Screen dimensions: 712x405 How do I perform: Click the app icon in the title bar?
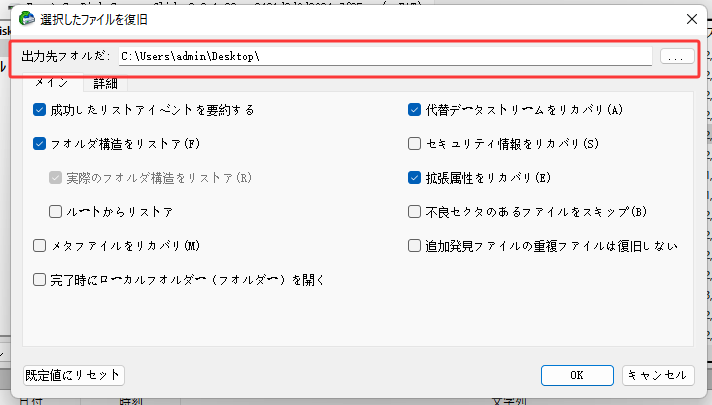tap(27, 17)
